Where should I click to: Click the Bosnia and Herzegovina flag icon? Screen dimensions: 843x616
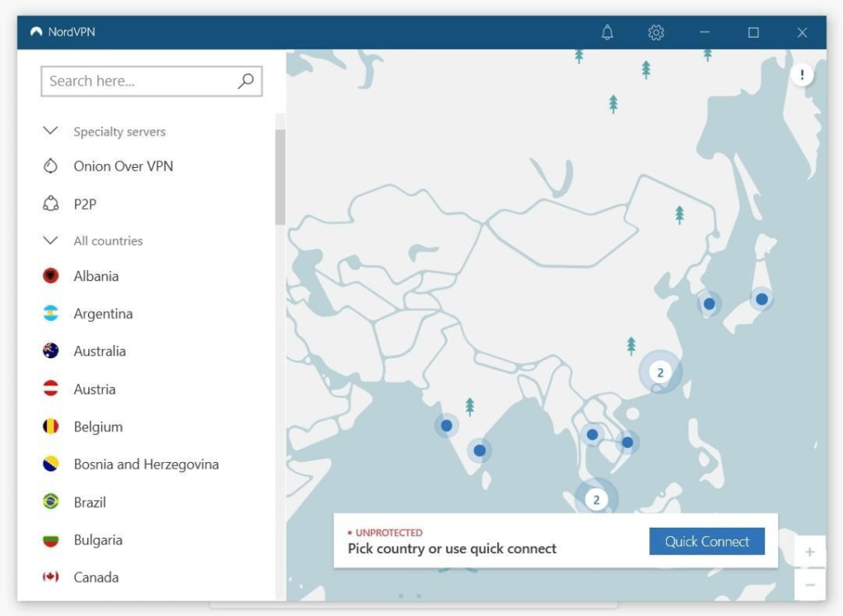click(x=50, y=464)
